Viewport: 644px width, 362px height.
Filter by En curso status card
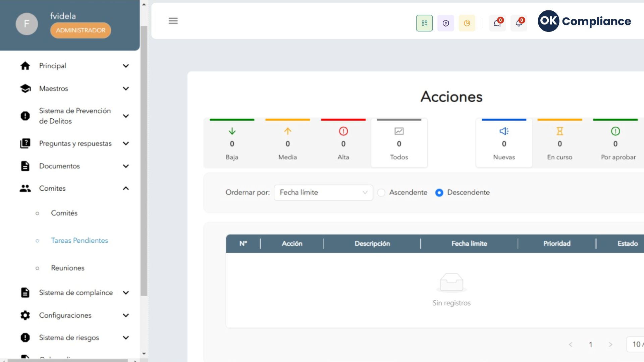pyautogui.click(x=559, y=143)
